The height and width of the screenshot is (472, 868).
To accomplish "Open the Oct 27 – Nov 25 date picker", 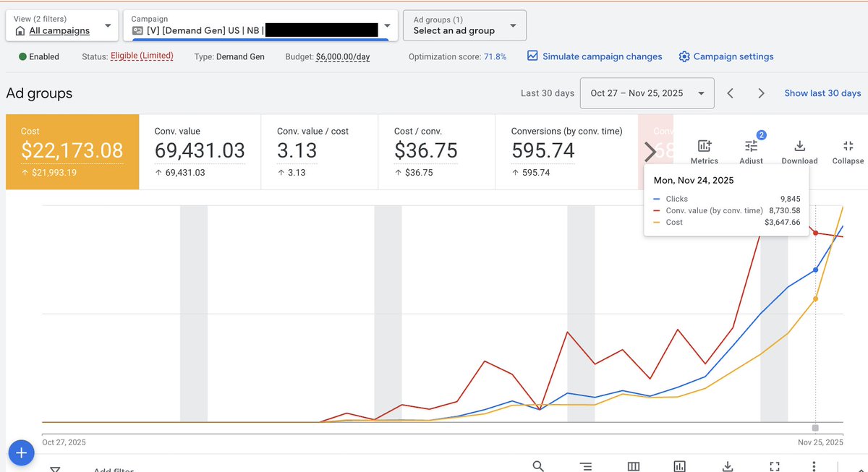I will pyautogui.click(x=647, y=93).
